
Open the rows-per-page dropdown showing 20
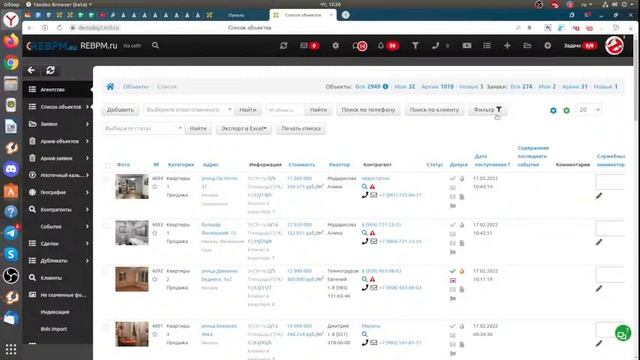click(x=589, y=110)
